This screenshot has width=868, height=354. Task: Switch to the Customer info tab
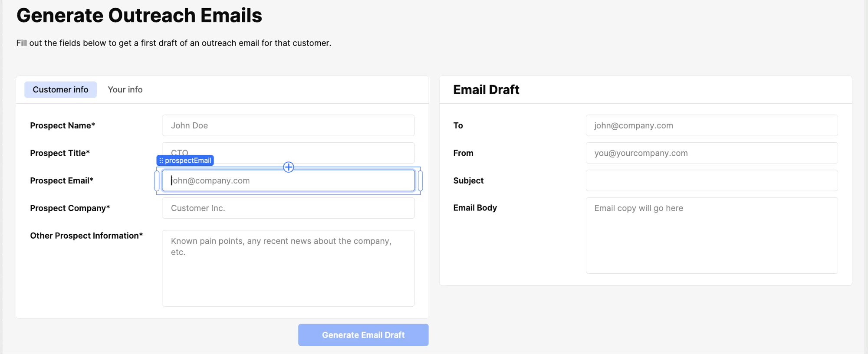coord(60,89)
